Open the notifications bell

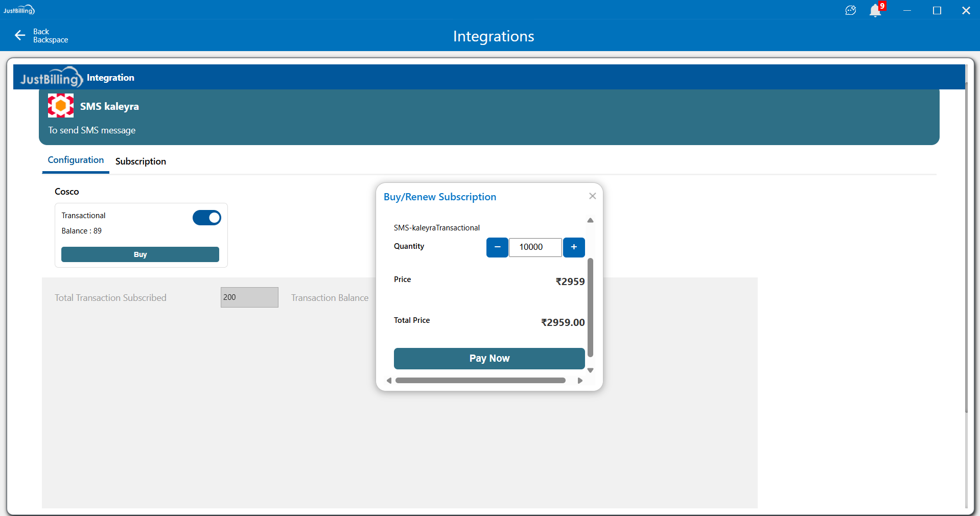coord(875,11)
